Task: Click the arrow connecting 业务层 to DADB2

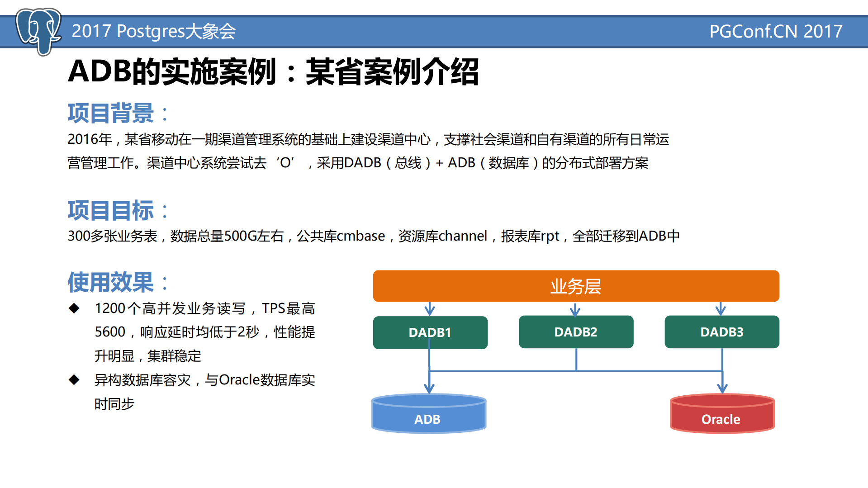Action: coord(575,310)
